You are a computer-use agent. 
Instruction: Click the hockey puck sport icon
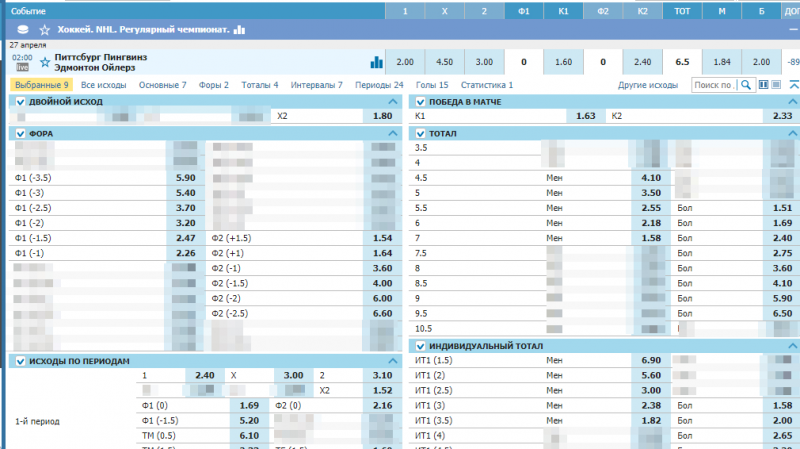pyautogui.click(x=23, y=30)
